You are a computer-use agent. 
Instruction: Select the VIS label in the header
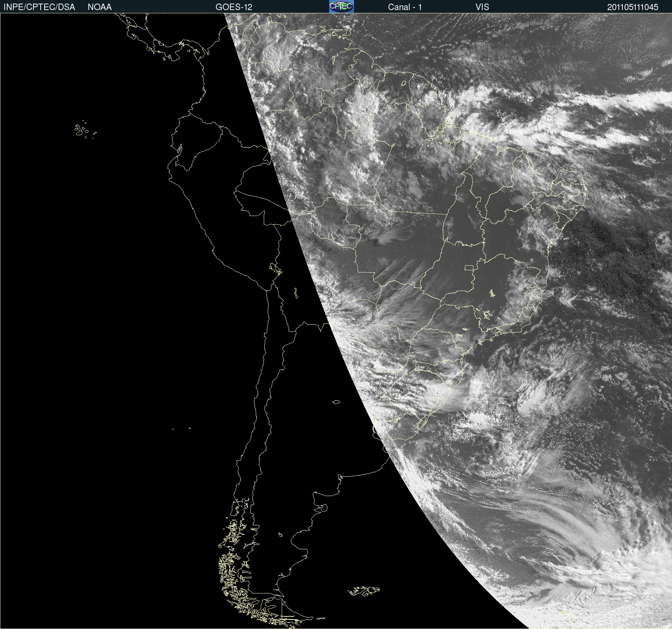tap(482, 7)
